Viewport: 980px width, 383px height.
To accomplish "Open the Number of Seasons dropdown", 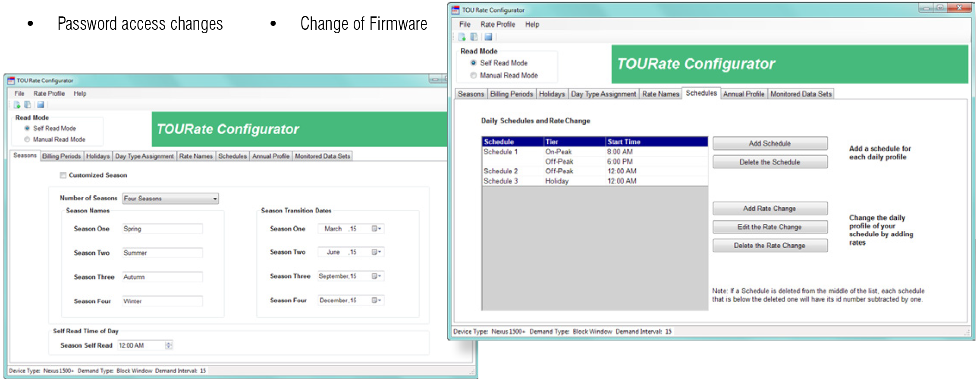I will (171, 198).
